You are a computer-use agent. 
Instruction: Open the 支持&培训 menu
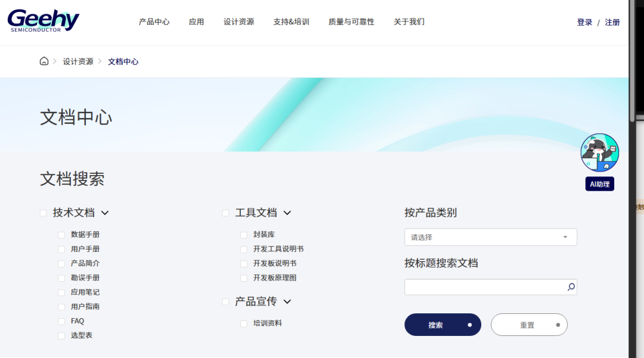pos(291,22)
